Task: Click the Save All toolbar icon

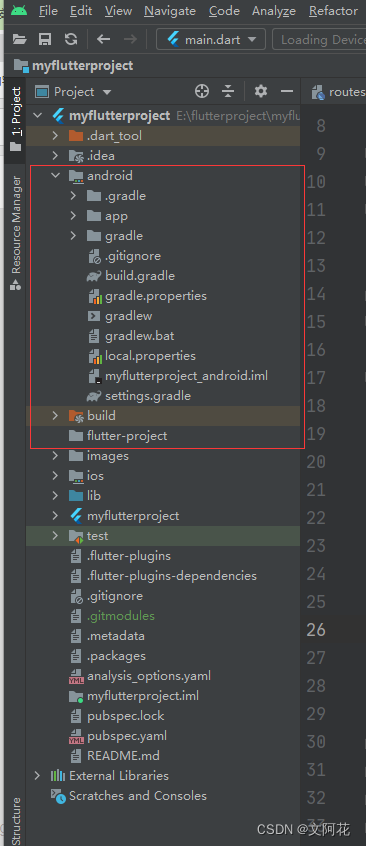Action: [x=45, y=39]
